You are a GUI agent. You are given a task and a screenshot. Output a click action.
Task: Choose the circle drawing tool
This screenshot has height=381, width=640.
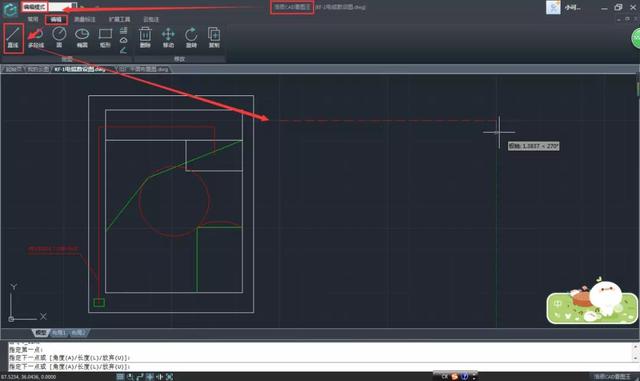coord(59,38)
